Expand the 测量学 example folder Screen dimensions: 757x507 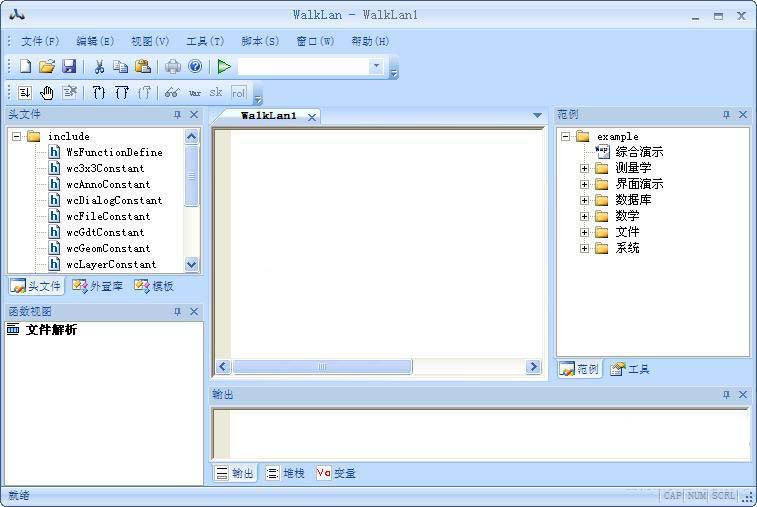[584, 168]
